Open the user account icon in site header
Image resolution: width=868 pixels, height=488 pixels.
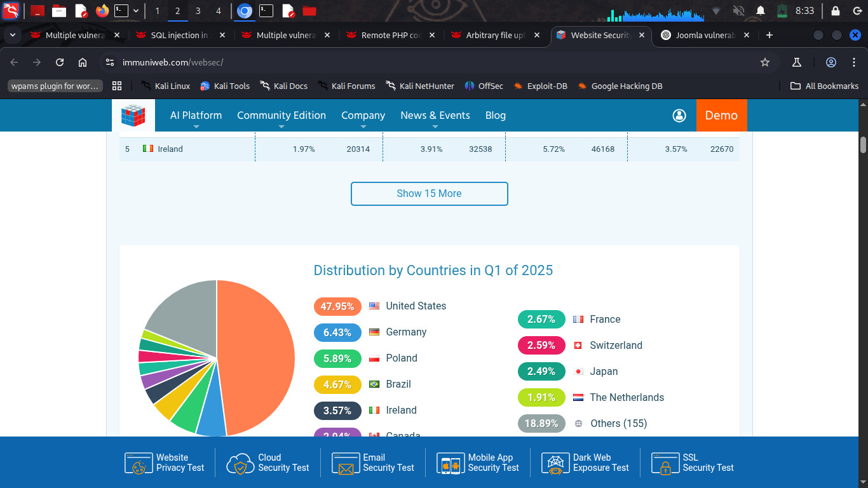(679, 116)
